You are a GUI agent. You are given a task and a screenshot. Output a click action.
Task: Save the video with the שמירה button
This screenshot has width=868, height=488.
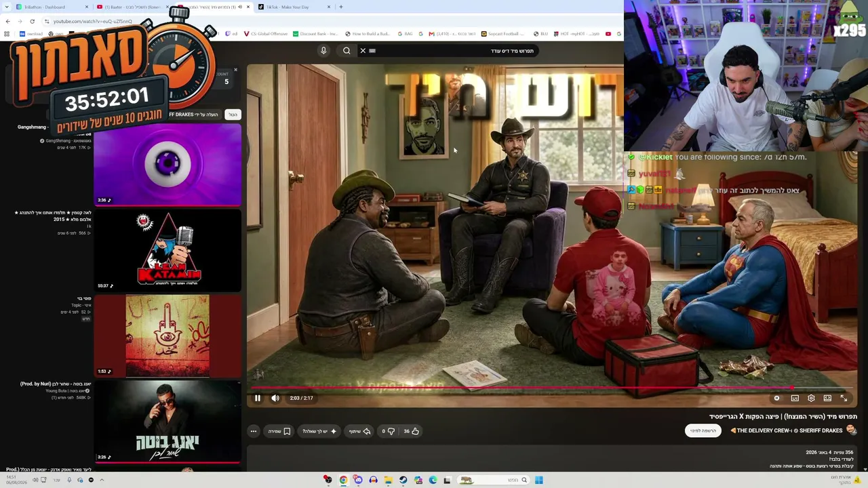[279, 431]
